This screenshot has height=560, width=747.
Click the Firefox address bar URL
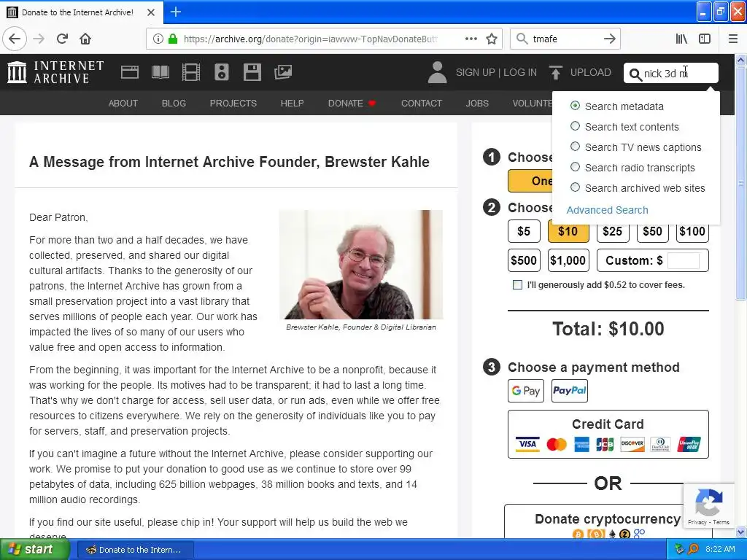(311, 39)
